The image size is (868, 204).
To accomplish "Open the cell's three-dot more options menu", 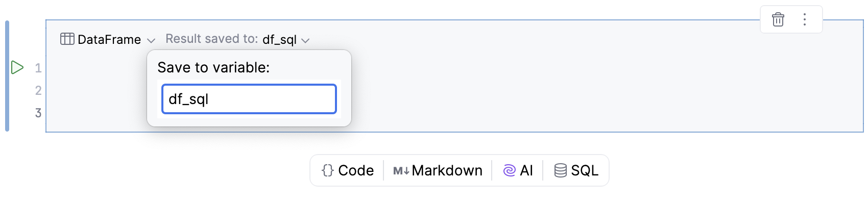I will [x=805, y=20].
